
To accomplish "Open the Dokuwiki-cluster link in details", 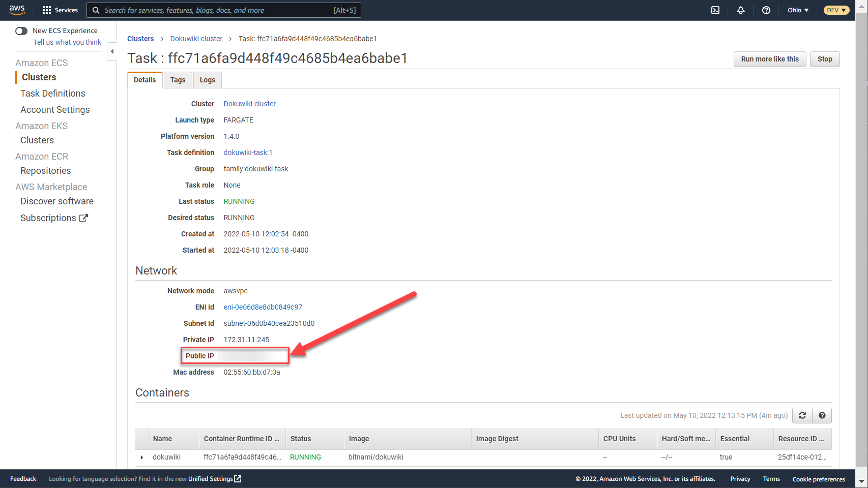I will coord(250,104).
